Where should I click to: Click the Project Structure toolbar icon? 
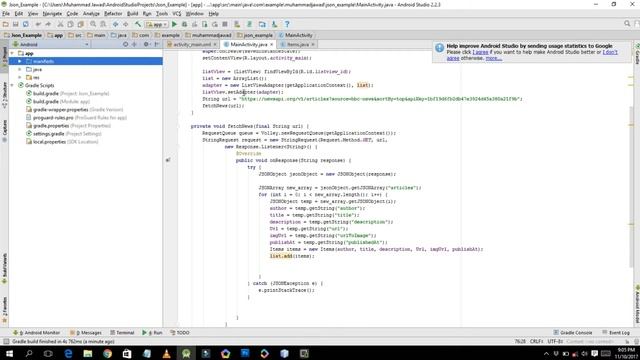[x=262, y=24]
